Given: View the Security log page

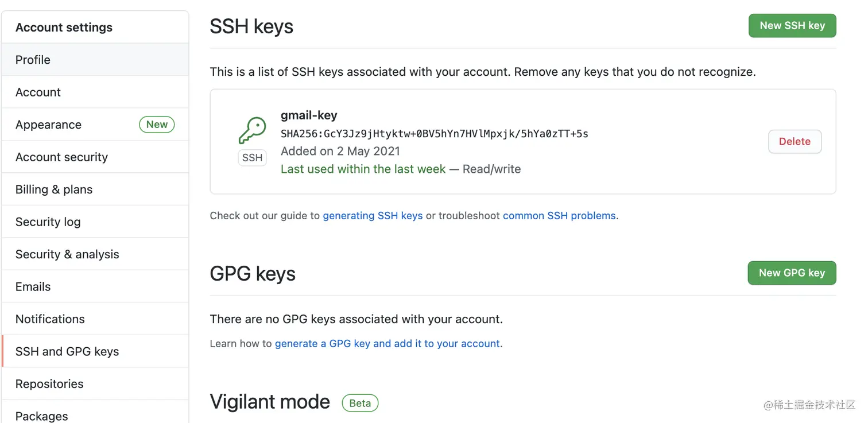Looking at the screenshot, I should click(x=48, y=222).
